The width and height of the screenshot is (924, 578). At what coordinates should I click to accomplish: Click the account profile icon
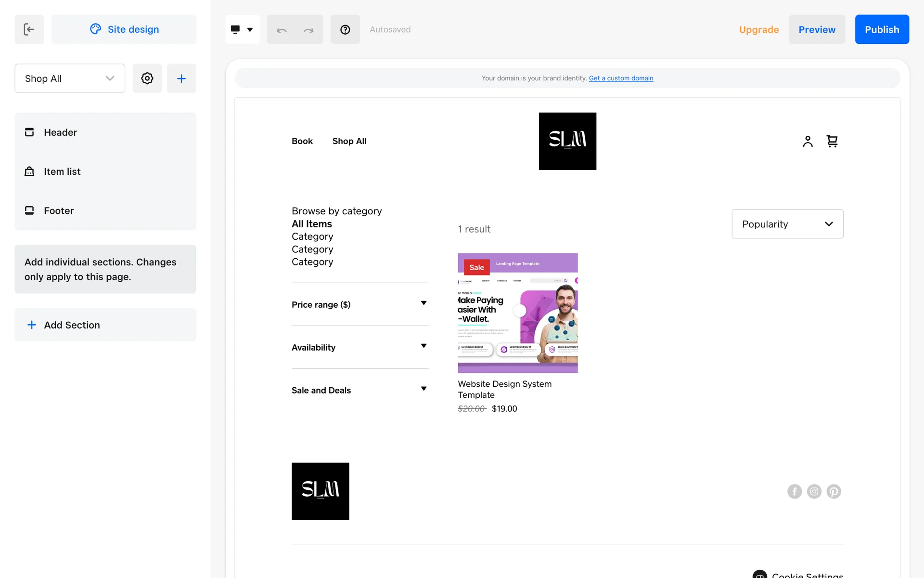pyautogui.click(x=808, y=141)
